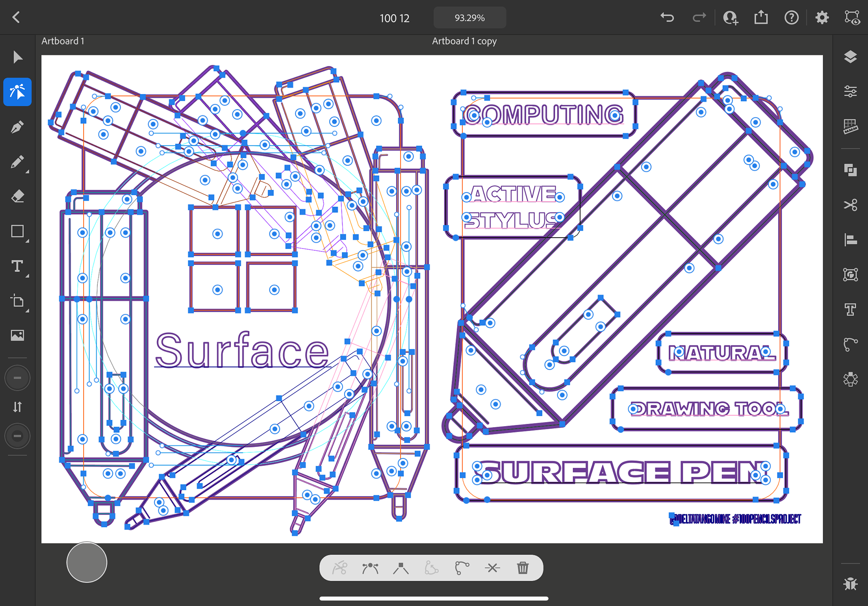This screenshot has height=606, width=868.
Task: Click the ACTIVE text outline
Action: click(x=514, y=194)
